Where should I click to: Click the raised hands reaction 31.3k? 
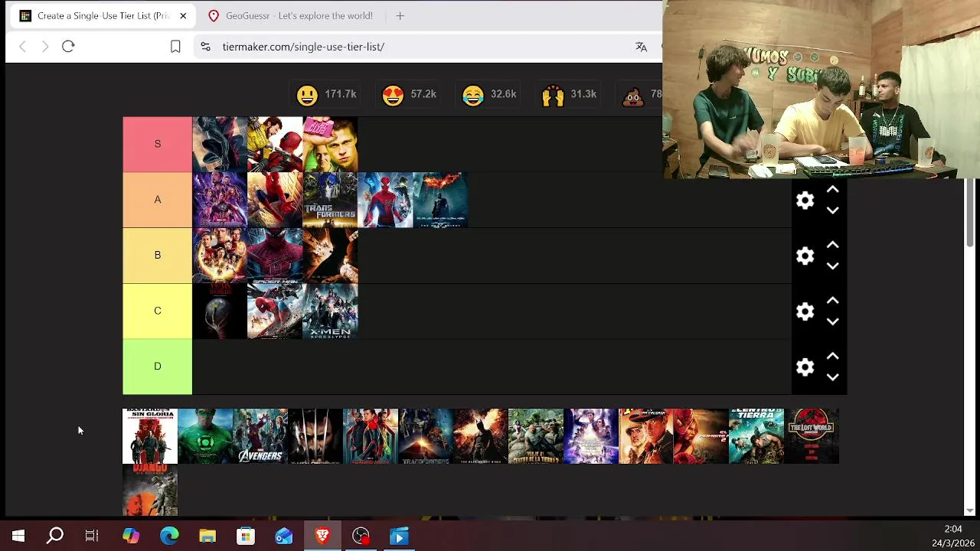point(569,94)
